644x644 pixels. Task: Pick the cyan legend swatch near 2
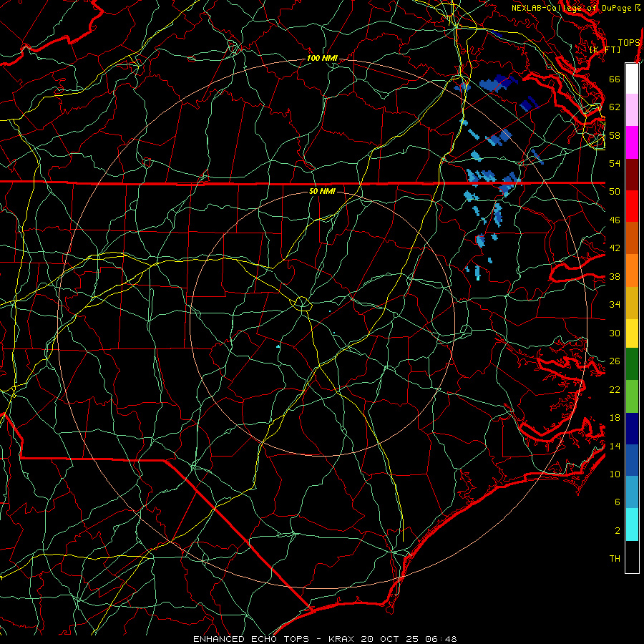632,525
